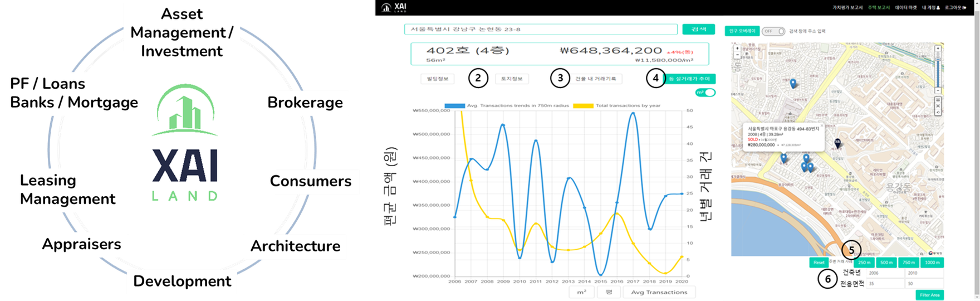Viewport: 980px width, 301px height.
Task: Click minus icon below right-side zoom slider
Action: (938, 90)
